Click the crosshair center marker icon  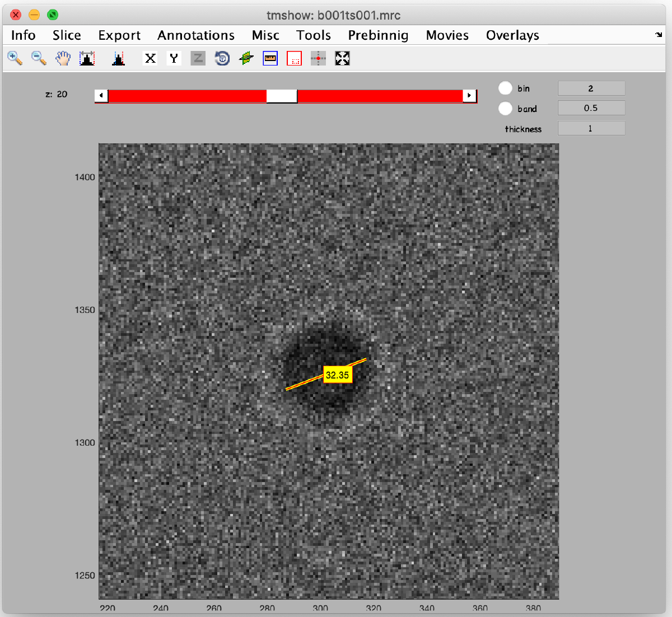pyautogui.click(x=318, y=58)
